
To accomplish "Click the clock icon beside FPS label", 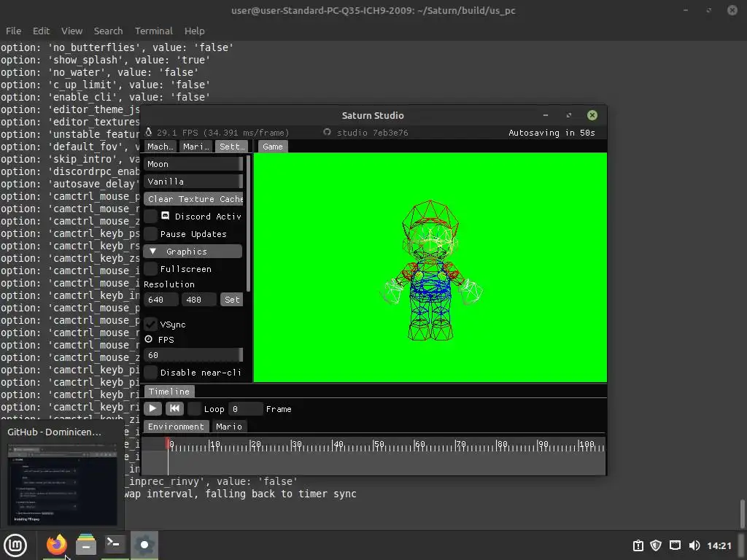I will pyautogui.click(x=149, y=339).
